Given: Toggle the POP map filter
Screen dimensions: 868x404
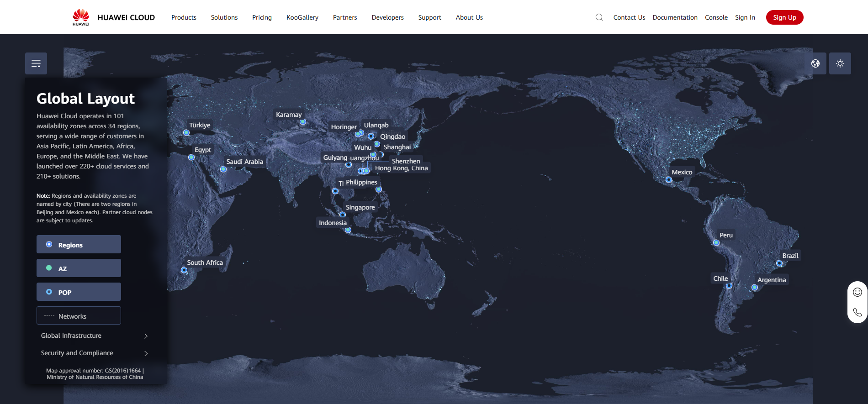Looking at the screenshot, I should [79, 292].
